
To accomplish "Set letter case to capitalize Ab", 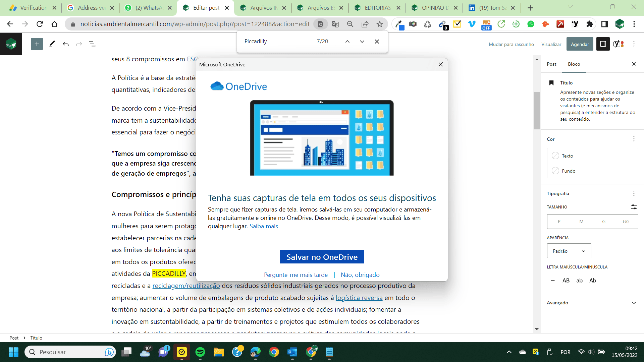I will [593, 281].
